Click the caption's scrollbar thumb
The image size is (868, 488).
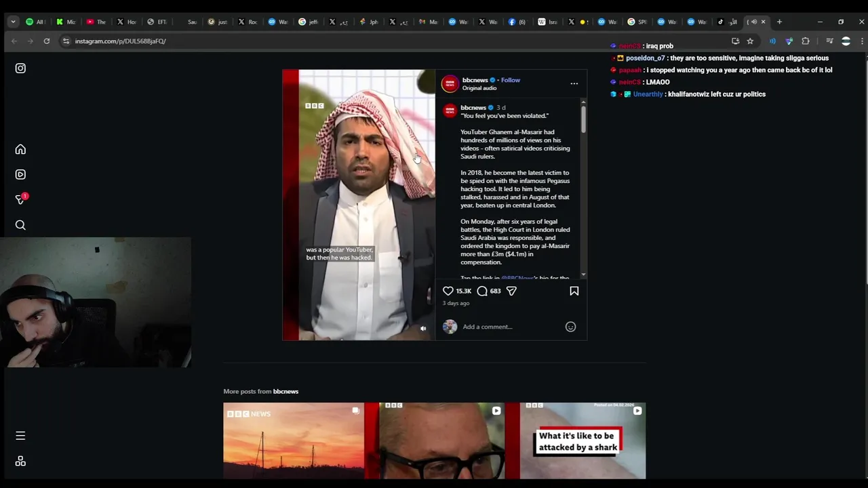[x=583, y=119]
